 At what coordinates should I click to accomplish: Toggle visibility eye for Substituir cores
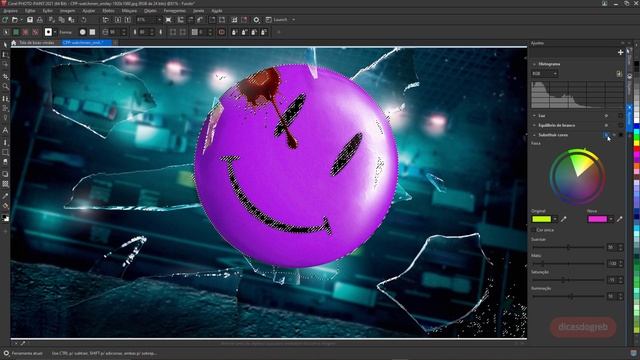607,135
